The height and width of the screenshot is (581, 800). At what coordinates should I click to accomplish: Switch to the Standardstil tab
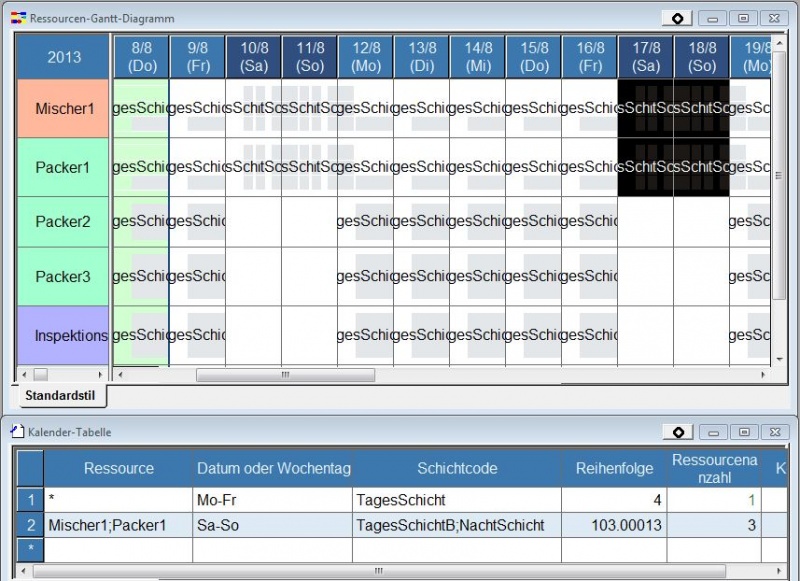(x=59, y=395)
